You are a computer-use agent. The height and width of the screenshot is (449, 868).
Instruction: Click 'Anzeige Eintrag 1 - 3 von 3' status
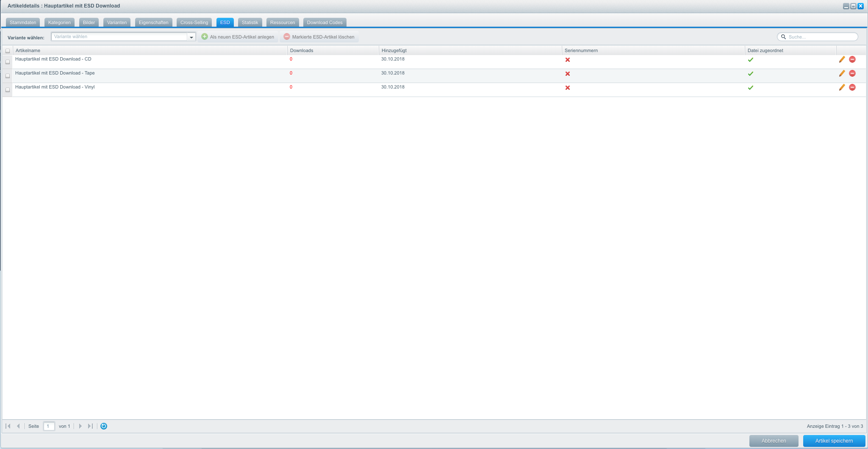835,426
